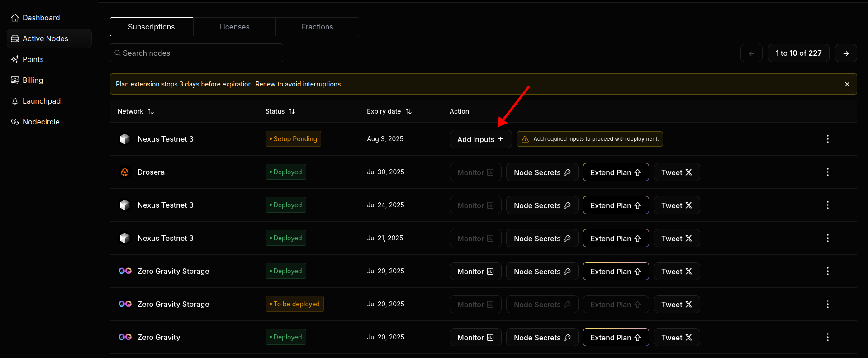Click the Jul 30, 2025 expiry date
The image size is (868, 358).
386,172
